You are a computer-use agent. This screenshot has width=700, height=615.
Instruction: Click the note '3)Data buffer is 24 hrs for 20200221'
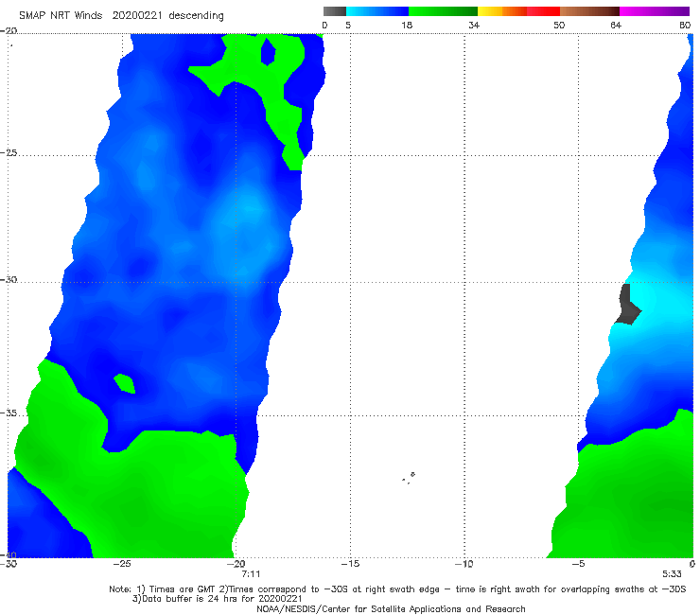(217, 599)
